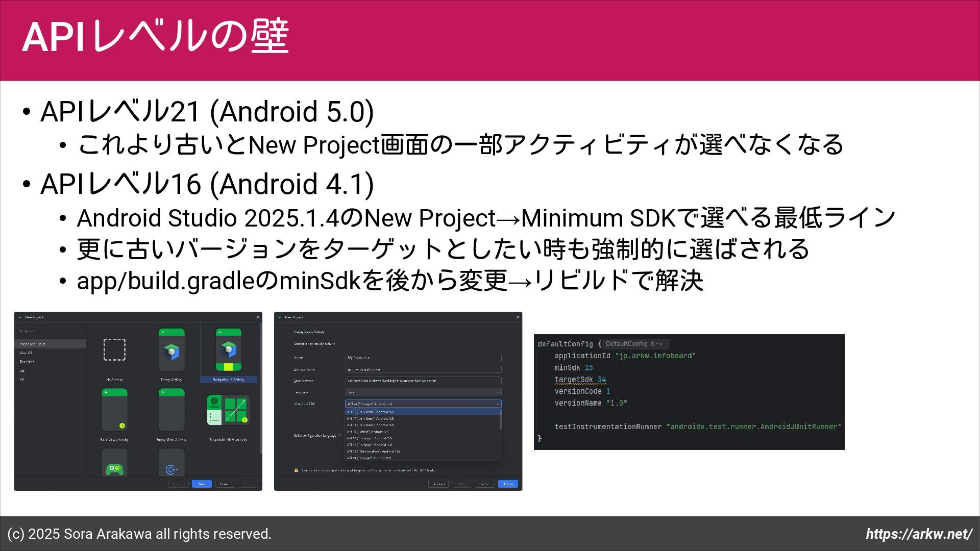Image resolution: width=980 pixels, height=551 pixels.
Task: Choose the Empty Activity template icon
Action: 171,350
